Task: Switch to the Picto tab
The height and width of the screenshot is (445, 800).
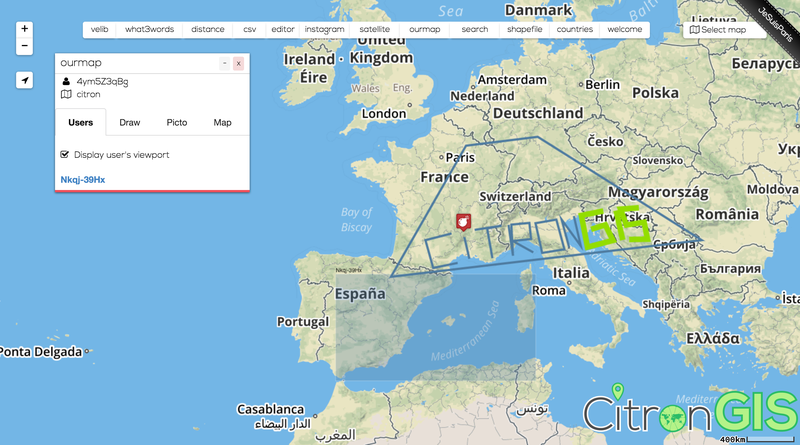Action: (x=177, y=122)
